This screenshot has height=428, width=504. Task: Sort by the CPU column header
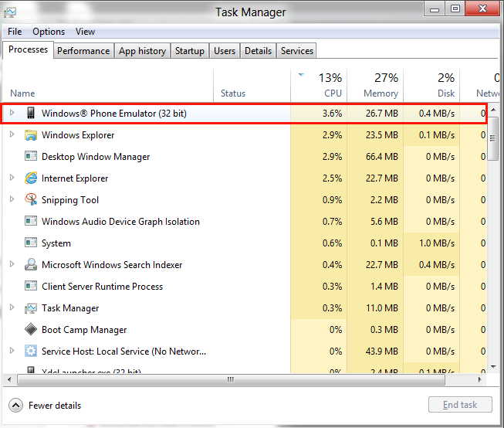319,86
